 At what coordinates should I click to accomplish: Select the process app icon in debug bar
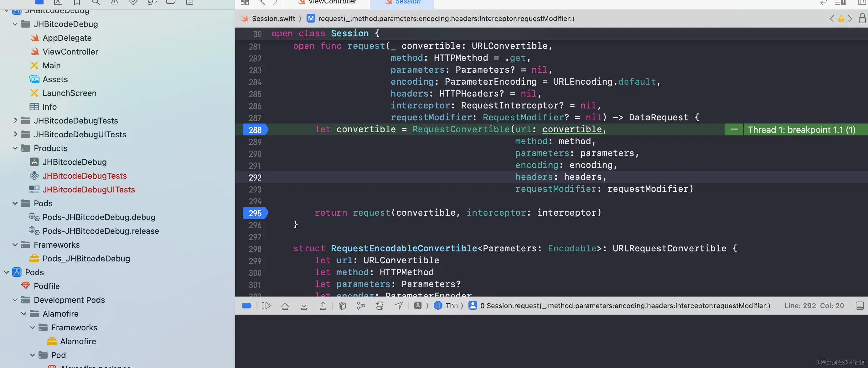click(x=418, y=306)
